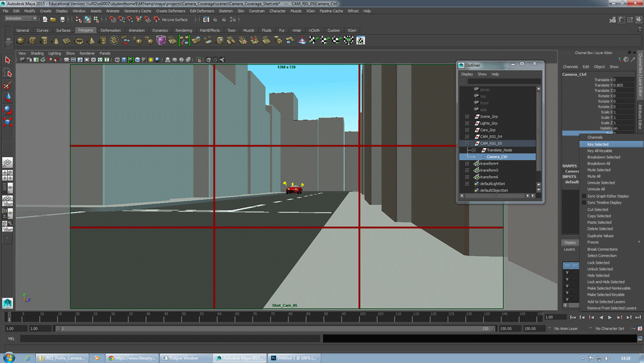Toggle Sync Graph Editor Display checkbox
This screenshot has width=644, height=363.
(584, 196)
